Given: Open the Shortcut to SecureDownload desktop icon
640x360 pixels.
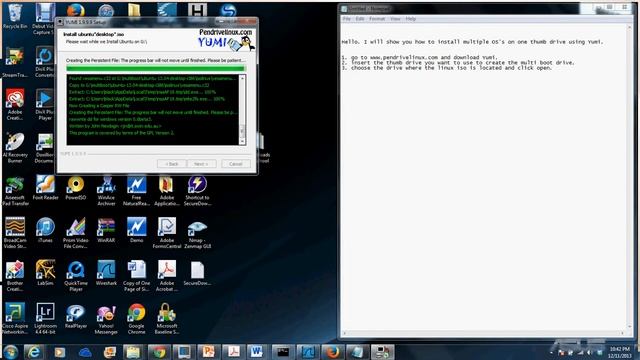Looking at the screenshot, I should [x=197, y=191].
